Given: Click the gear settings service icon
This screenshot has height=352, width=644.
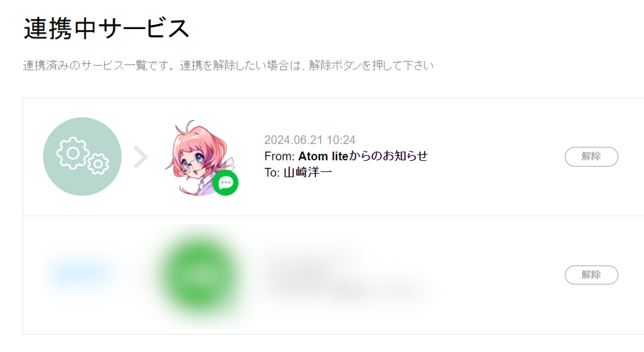Looking at the screenshot, I should pyautogui.click(x=82, y=156).
